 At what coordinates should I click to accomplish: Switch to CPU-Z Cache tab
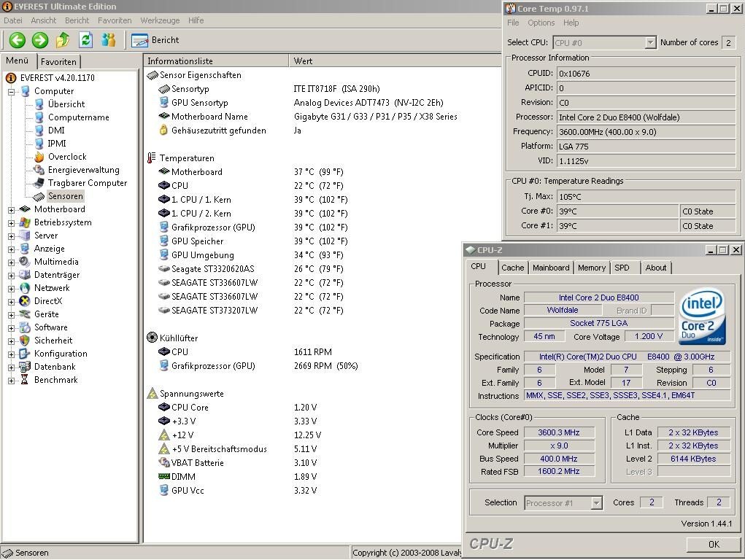pyautogui.click(x=513, y=268)
